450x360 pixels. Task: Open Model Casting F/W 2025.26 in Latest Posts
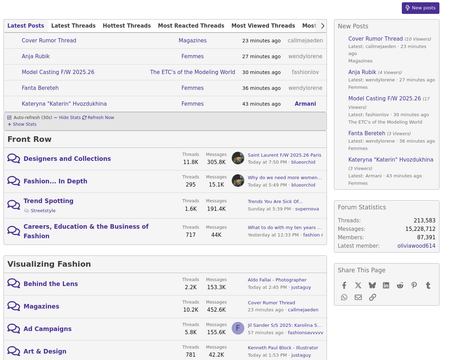pyautogui.click(x=58, y=72)
